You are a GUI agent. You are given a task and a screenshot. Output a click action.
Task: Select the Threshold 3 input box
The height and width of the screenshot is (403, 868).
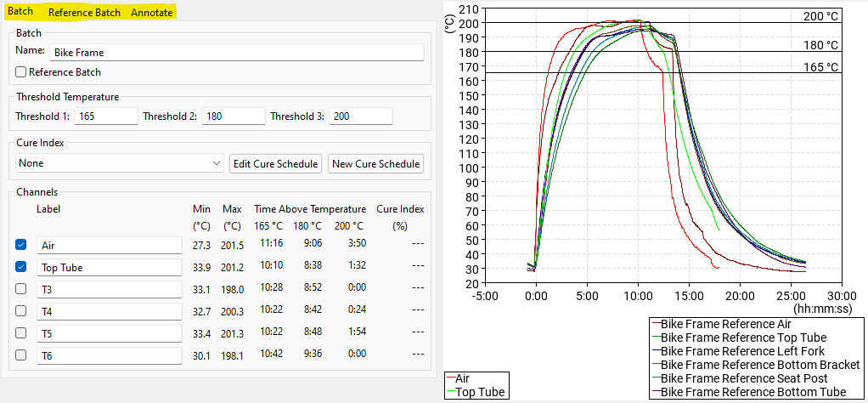360,116
